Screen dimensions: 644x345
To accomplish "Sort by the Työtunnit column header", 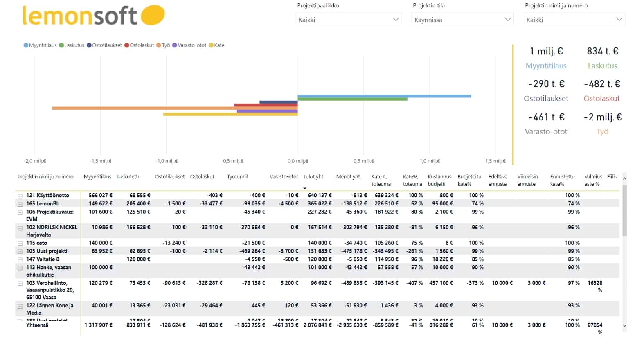I will (x=238, y=177).
